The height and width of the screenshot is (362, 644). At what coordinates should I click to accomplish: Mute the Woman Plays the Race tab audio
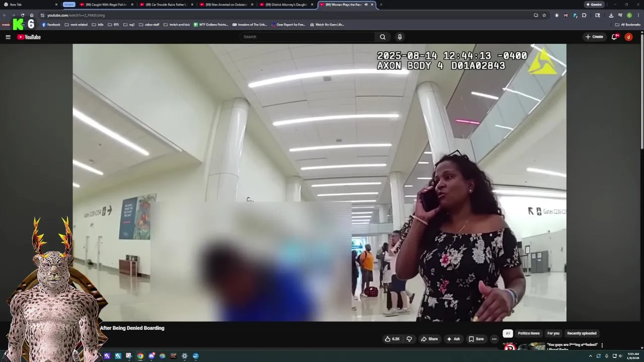[x=366, y=5]
